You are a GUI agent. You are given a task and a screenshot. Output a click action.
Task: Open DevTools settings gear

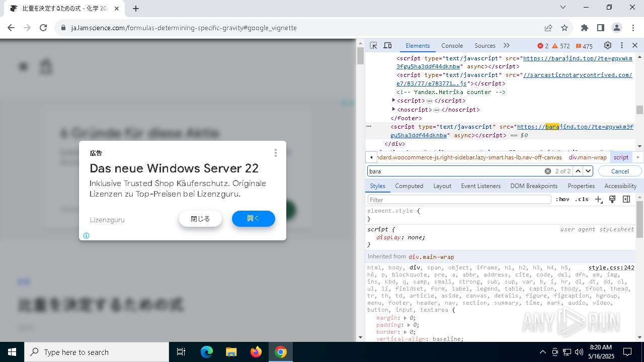coord(608,45)
